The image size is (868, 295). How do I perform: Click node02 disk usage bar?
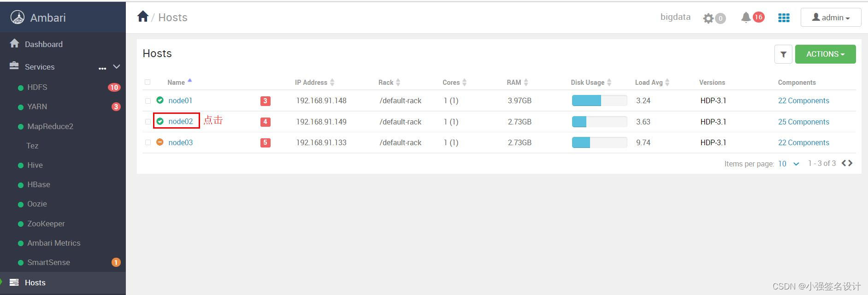(x=599, y=122)
